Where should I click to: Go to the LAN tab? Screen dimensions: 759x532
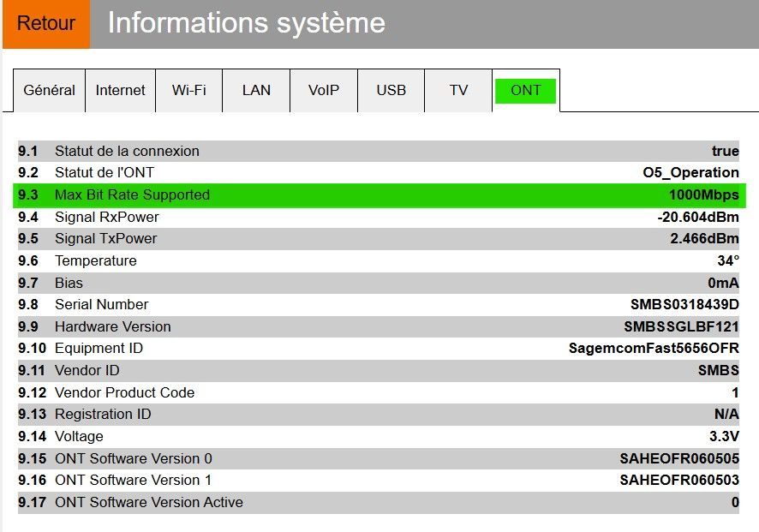click(256, 90)
